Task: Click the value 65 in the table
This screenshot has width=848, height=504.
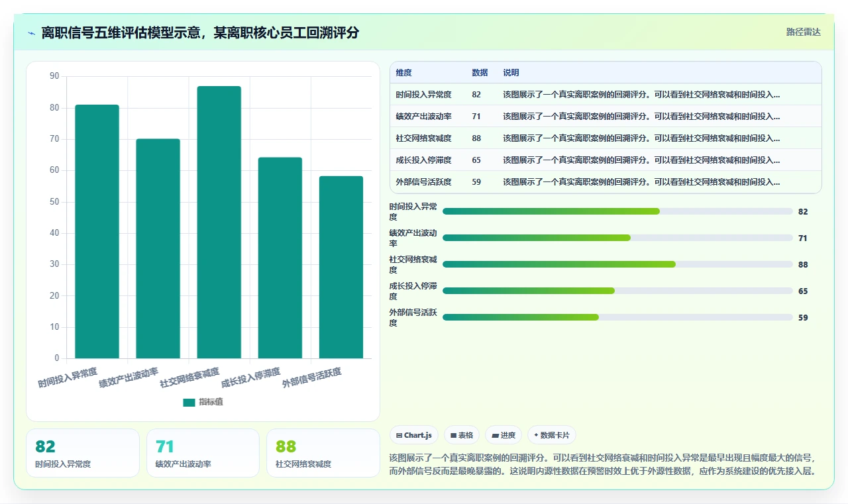Action: click(x=476, y=160)
